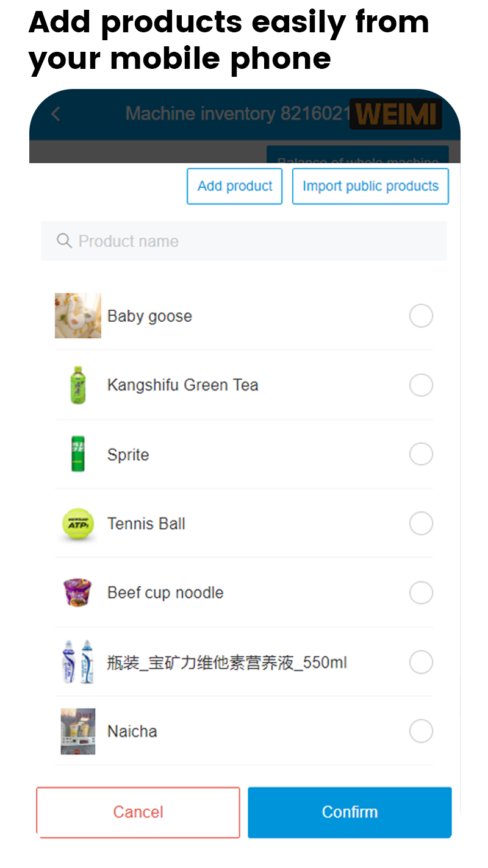488x868 pixels.
Task: Tap the Tennis Ball product image
Action: 78,524
